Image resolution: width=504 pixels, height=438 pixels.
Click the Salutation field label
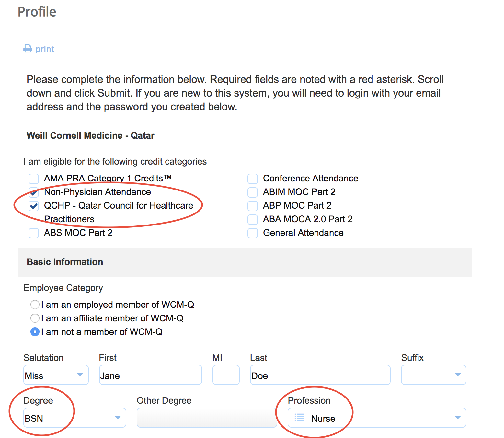point(43,358)
